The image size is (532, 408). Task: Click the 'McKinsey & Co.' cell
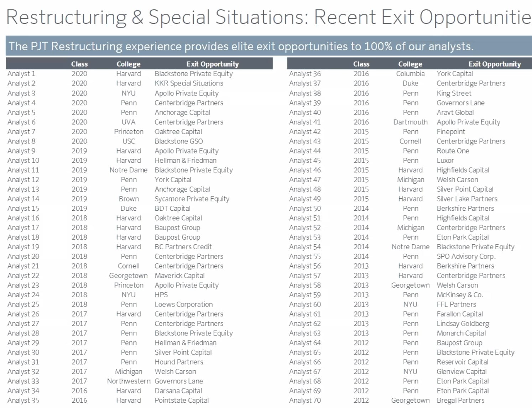(460, 295)
